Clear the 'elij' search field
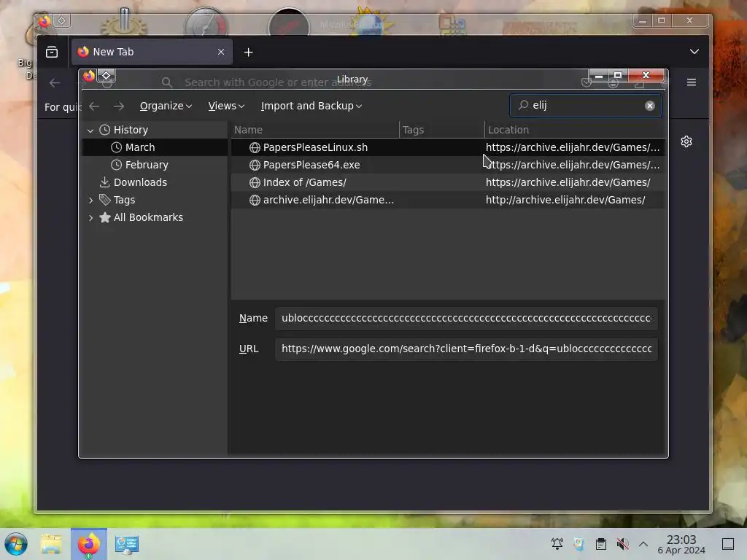The height and width of the screenshot is (560, 747). 649,106
